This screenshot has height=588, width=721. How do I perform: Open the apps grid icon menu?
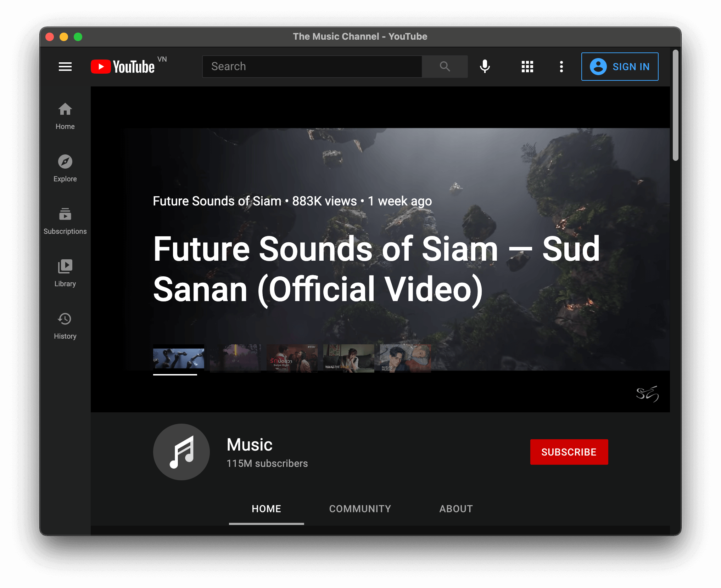point(527,66)
